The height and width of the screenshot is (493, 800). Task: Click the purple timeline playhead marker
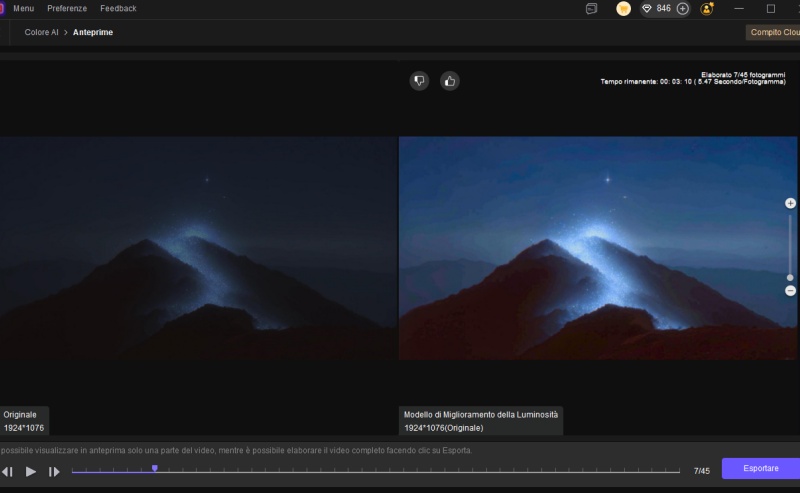pos(154,468)
